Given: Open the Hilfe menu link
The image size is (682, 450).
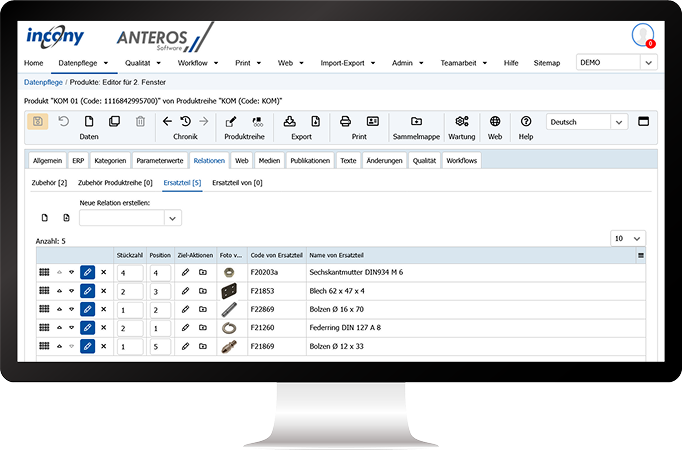Looking at the screenshot, I should [511, 63].
